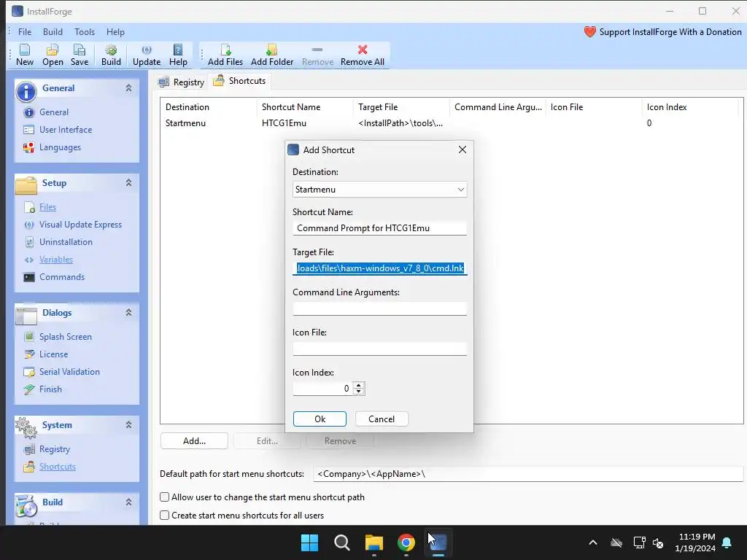747x560 pixels.
Task: Confirm the shortcut with Ok button
Action: coord(320,419)
